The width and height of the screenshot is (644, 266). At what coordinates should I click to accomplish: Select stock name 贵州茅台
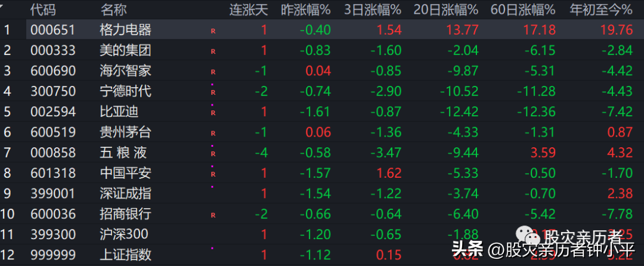point(126,132)
